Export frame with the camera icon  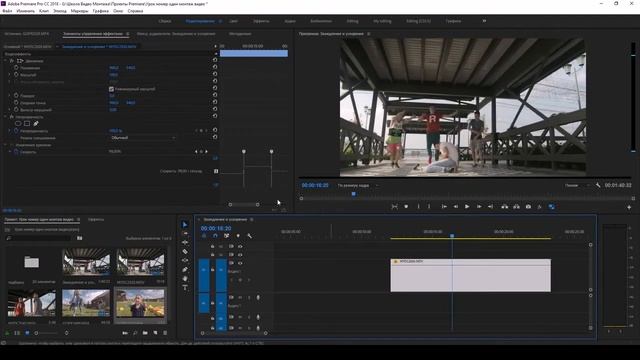click(x=528, y=207)
